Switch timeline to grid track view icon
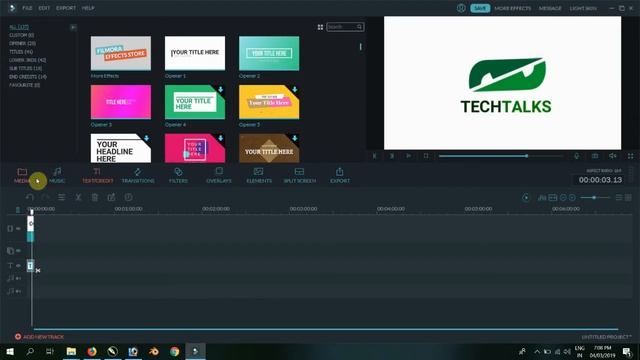Screen dimensions: 640x360 (x=629, y=198)
